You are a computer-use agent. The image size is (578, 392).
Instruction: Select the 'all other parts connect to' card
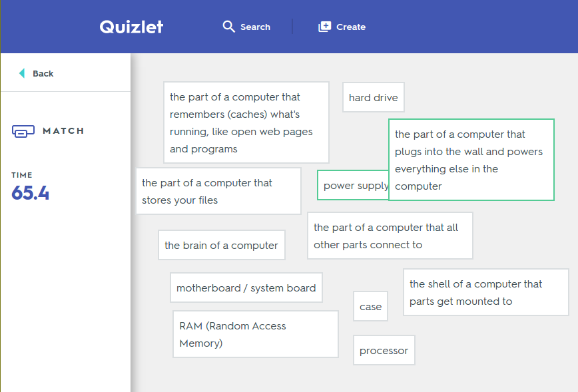(x=390, y=236)
